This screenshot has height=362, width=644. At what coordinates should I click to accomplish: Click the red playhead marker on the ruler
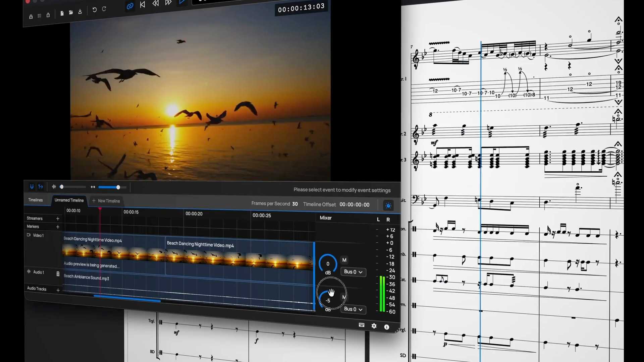coord(100,209)
